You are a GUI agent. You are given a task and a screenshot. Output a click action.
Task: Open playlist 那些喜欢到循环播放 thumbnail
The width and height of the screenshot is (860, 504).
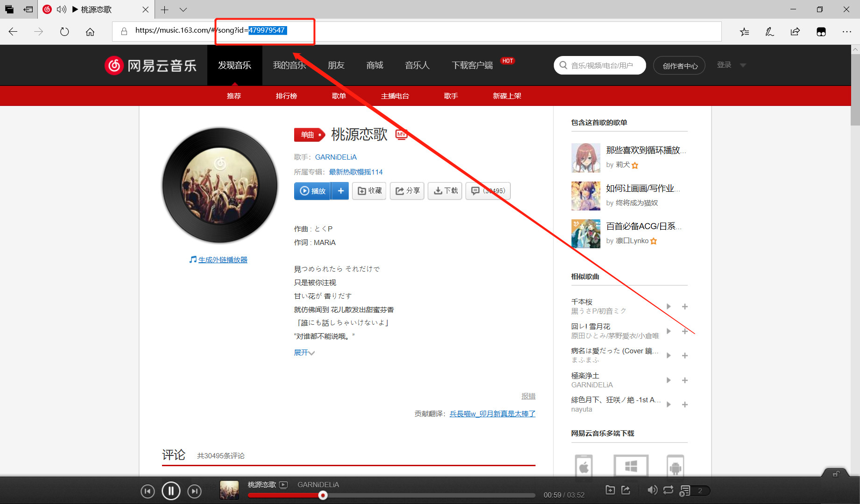click(586, 158)
